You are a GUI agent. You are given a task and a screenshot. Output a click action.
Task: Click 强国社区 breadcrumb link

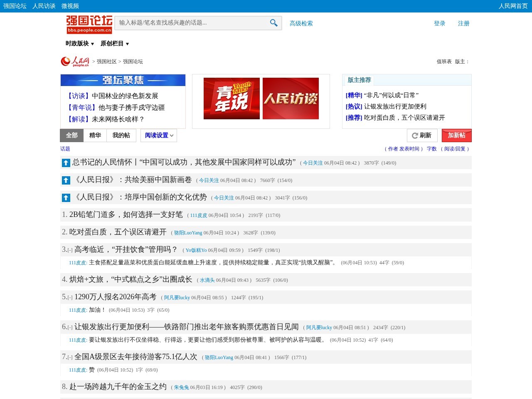[x=107, y=62]
